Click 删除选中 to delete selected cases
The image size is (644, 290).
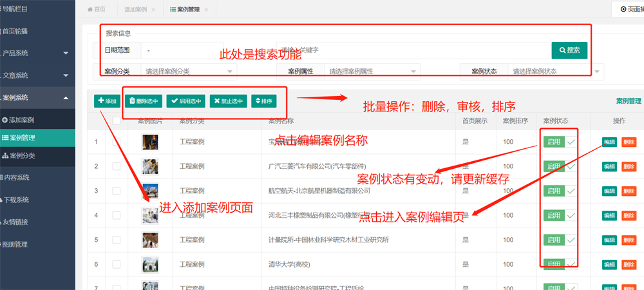click(144, 101)
